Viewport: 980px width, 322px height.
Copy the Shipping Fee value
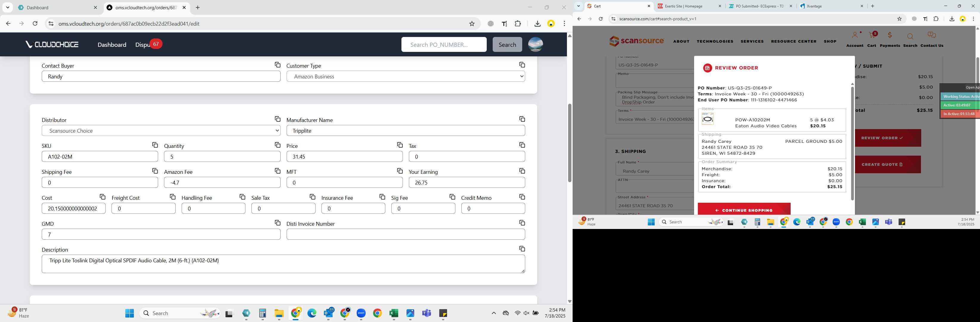pyautogui.click(x=155, y=171)
